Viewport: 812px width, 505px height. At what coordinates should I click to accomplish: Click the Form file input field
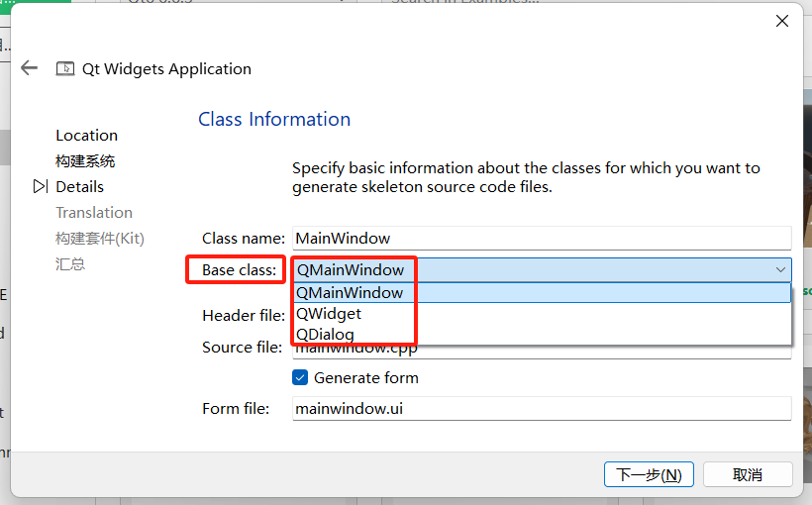pyautogui.click(x=542, y=409)
